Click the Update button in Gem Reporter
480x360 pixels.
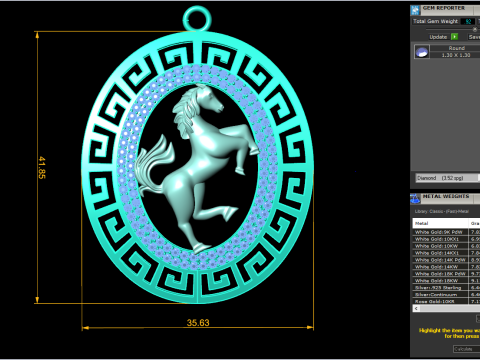point(438,37)
